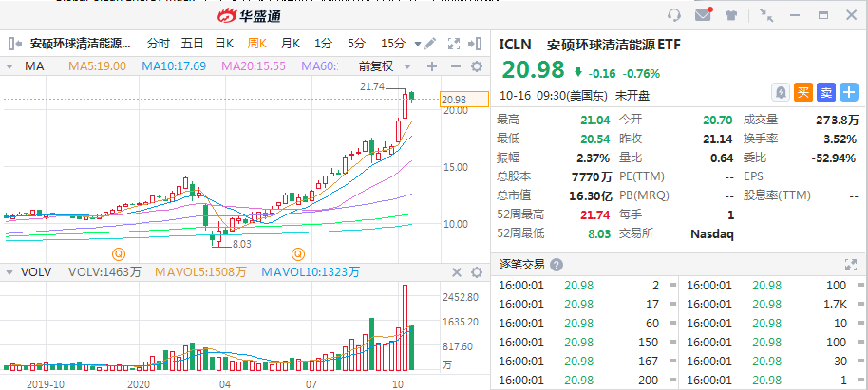The image size is (868, 390).
Task: Zoom in chart with plus icon
Action: [432, 67]
